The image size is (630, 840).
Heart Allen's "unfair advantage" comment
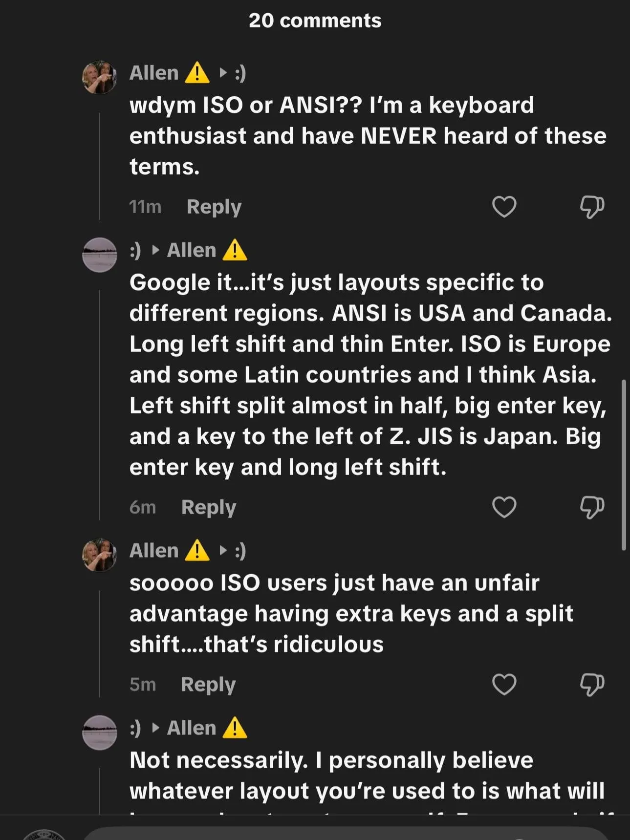(504, 684)
